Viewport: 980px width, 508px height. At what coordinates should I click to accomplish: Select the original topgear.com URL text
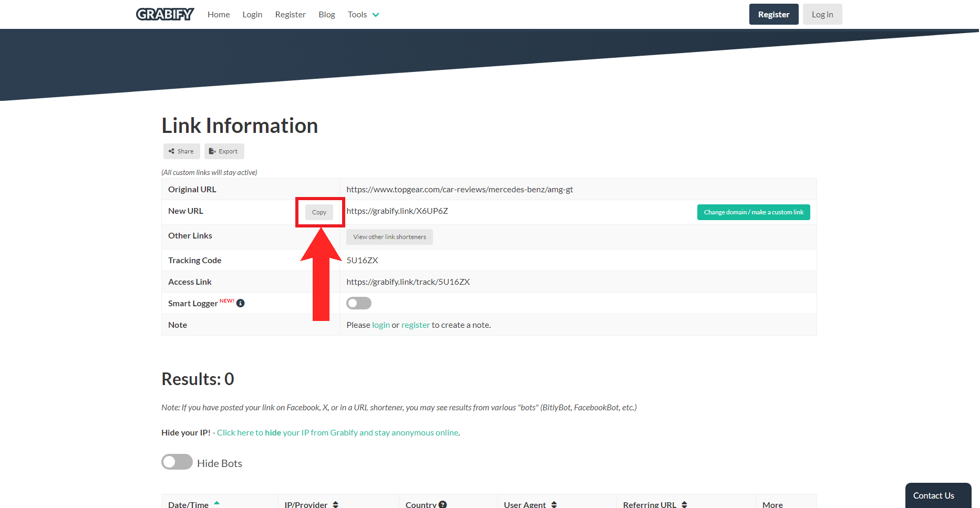pyautogui.click(x=460, y=190)
